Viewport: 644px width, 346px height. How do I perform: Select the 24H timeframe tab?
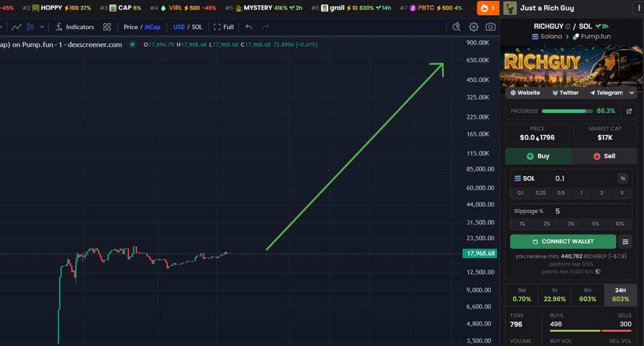tap(621, 294)
